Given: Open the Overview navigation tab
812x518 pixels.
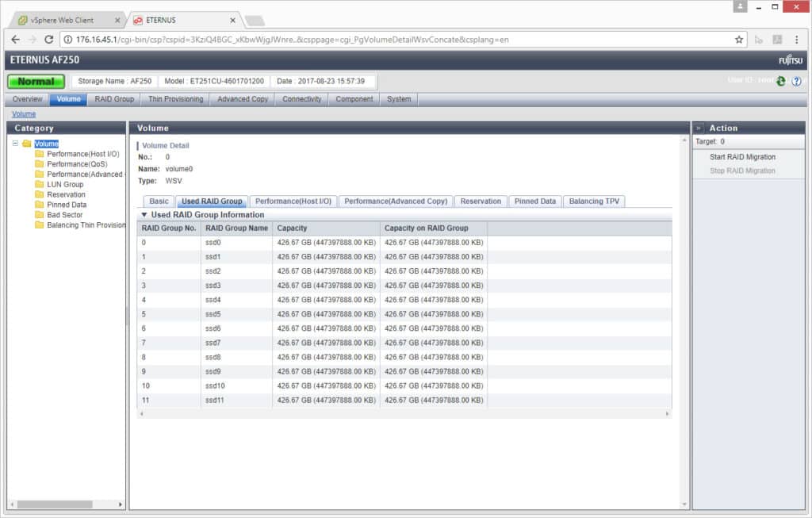Looking at the screenshot, I should 28,99.
